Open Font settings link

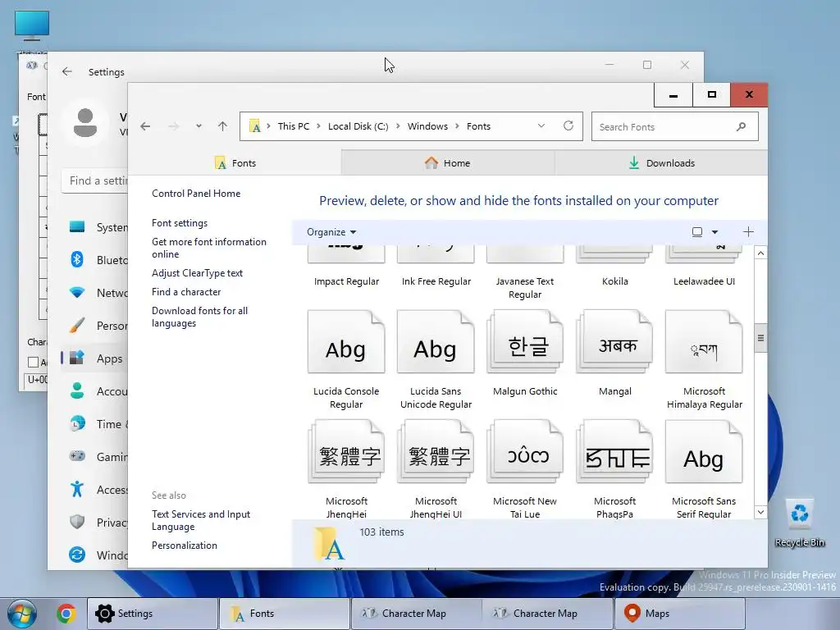[180, 223]
